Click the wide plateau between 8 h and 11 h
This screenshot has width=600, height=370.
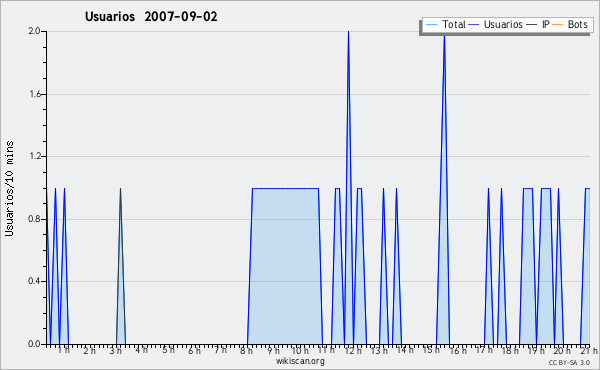click(285, 266)
